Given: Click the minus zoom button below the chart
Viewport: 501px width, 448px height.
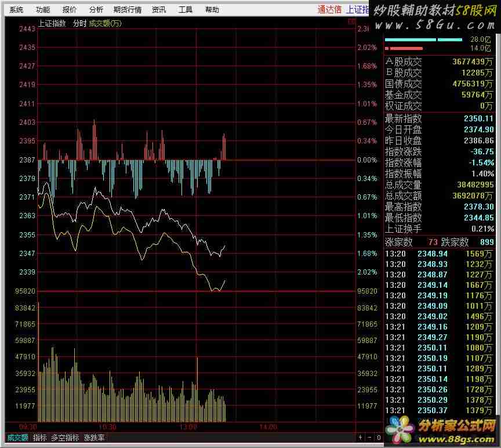Looking at the screenshot, I should [x=369, y=437].
